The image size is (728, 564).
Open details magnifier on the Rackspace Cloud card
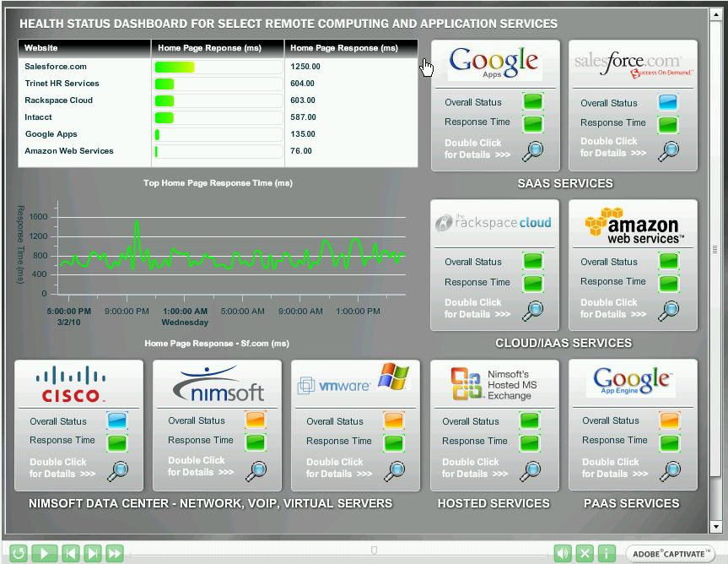tap(533, 311)
